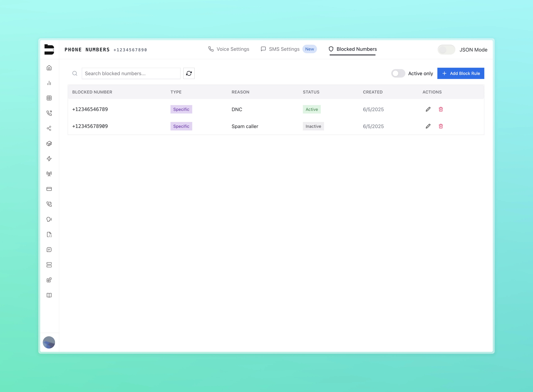Edit the +12345678909 block rule
The image size is (533, 392).
428,126
